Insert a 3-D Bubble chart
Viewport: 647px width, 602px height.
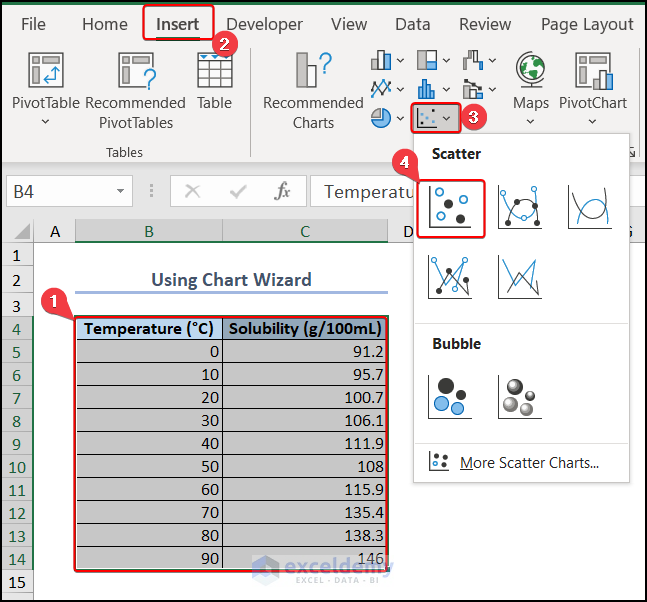520,396
